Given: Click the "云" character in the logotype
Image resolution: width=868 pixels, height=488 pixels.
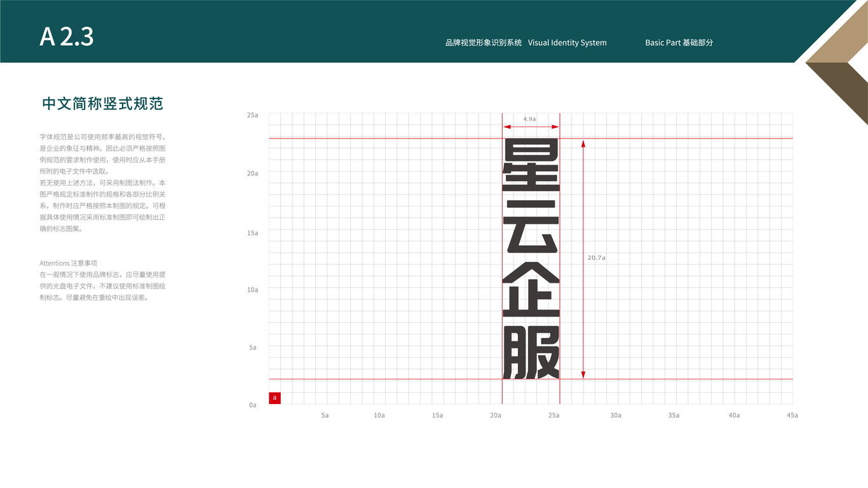Looking at the screenshot, I should tap(531, 227).
